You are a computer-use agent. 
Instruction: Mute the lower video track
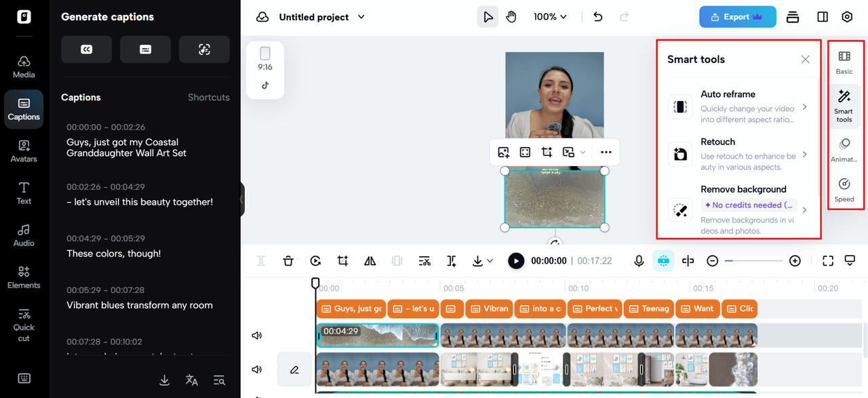[x=257, y=370]
